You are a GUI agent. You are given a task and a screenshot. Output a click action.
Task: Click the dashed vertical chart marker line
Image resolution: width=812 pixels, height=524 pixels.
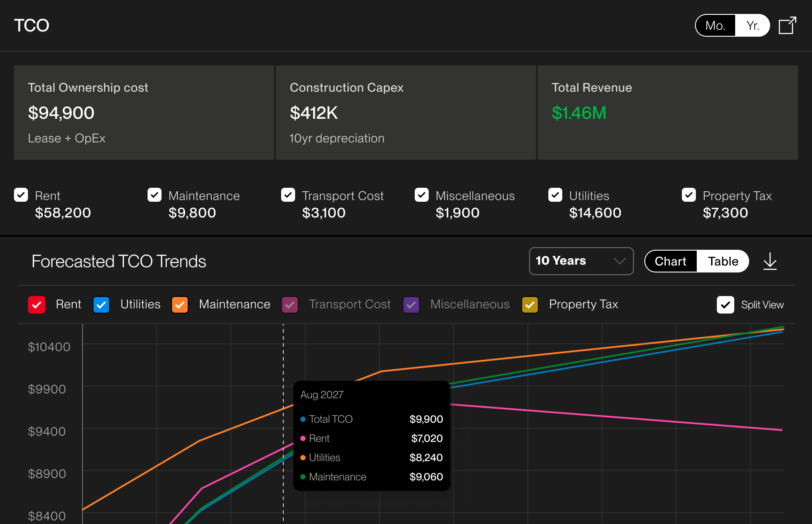283,424
